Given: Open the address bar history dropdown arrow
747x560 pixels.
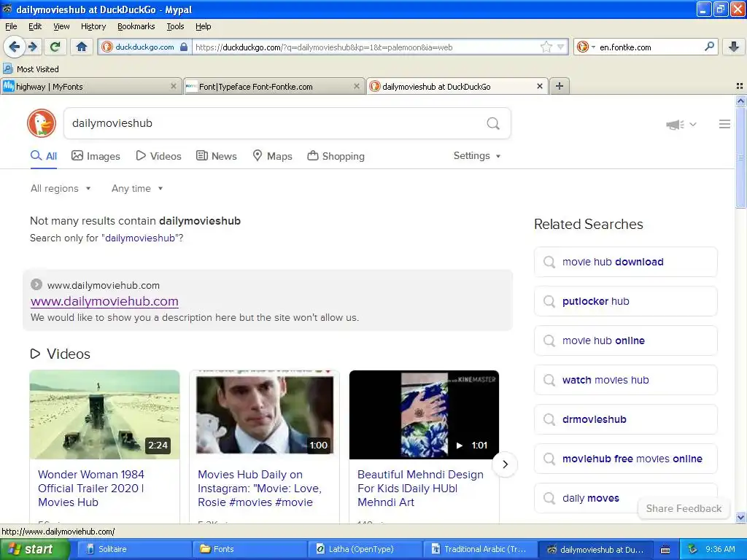Looking at the screenshot, I should pos(561,47).
